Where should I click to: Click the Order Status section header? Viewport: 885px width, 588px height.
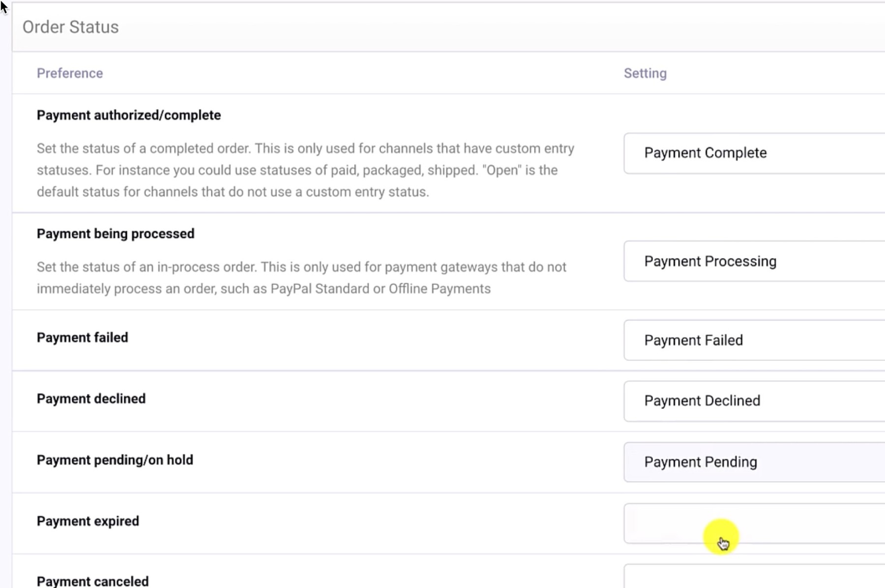click(x=70, y=27)
